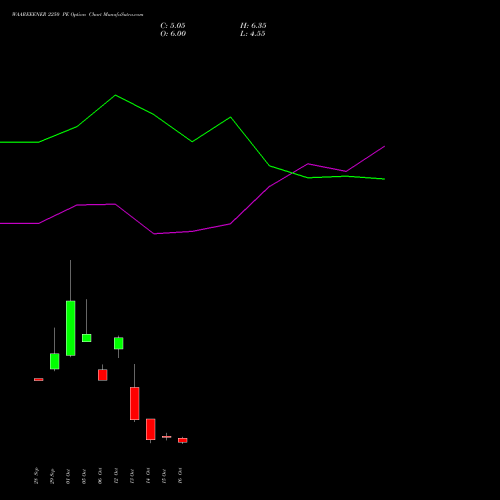Click the high value H: 6.35

(x=253, y=26)
